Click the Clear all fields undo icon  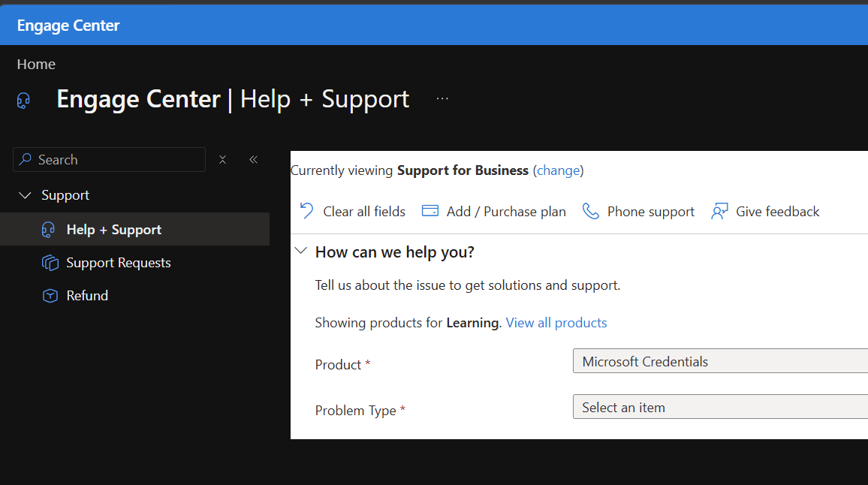tap(306, 211)
